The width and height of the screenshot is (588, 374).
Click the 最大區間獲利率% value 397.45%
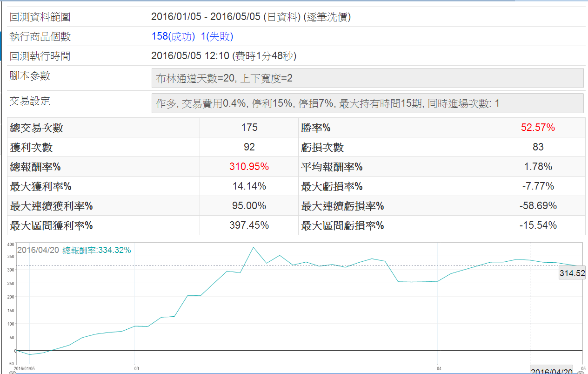click(x=249, y=225)
